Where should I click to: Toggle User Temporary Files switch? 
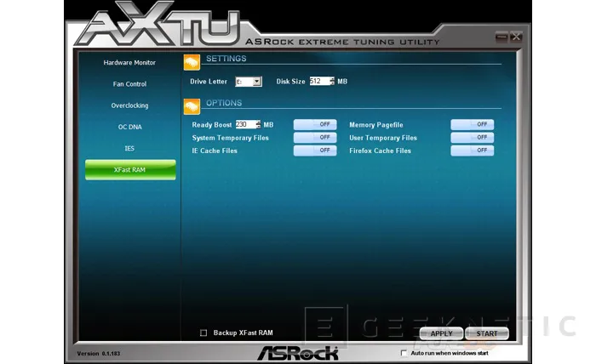(x=472, y=138)
